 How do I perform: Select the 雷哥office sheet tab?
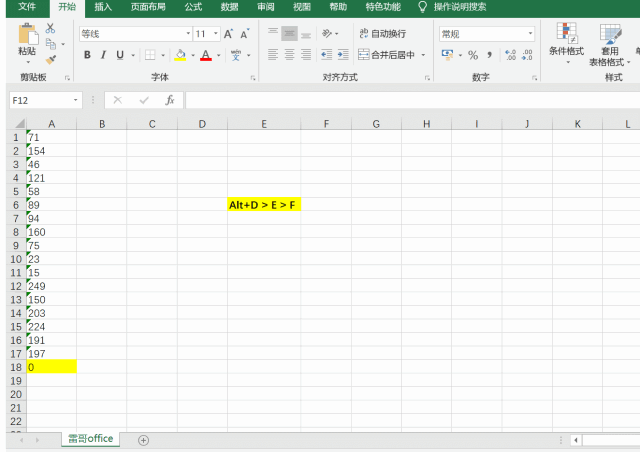point(90,439)
